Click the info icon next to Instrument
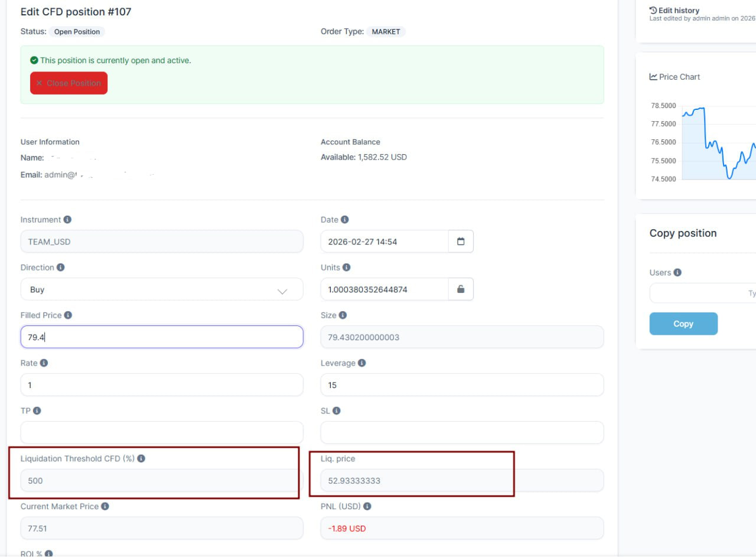The height and width of the screenshot is (557, 756). coord(67,220)
